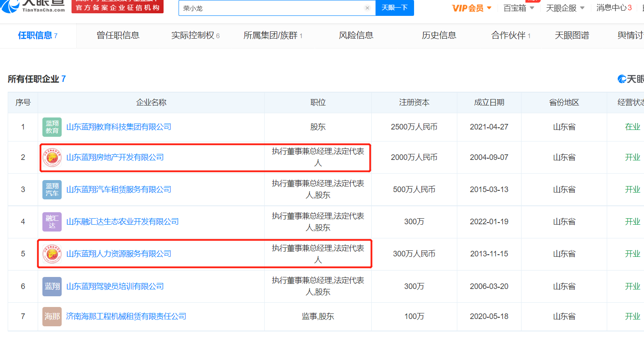644x340 pixels.
Task: Open the 实际控制权 tab
Action: pyautogui.click(x=195, y=36)
